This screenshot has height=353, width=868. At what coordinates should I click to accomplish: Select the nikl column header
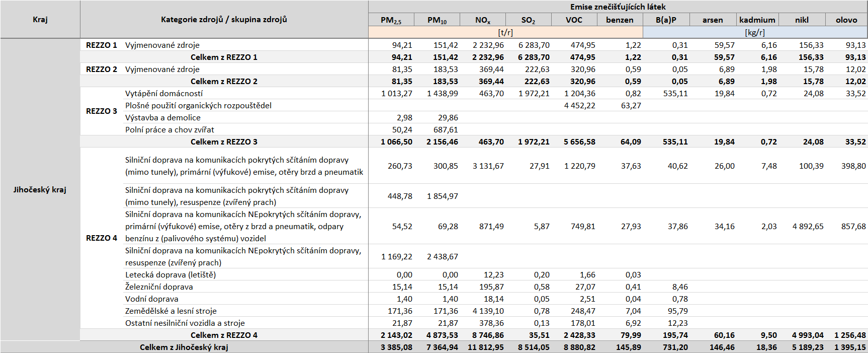(x=802, y=20)
